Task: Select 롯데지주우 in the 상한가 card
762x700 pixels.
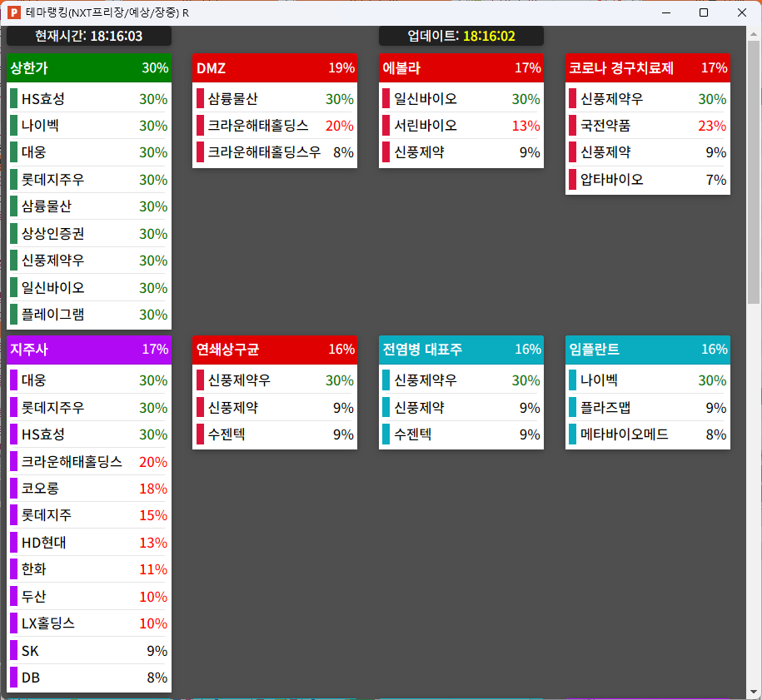Action: pyautogui.click(x=89, y=180)
